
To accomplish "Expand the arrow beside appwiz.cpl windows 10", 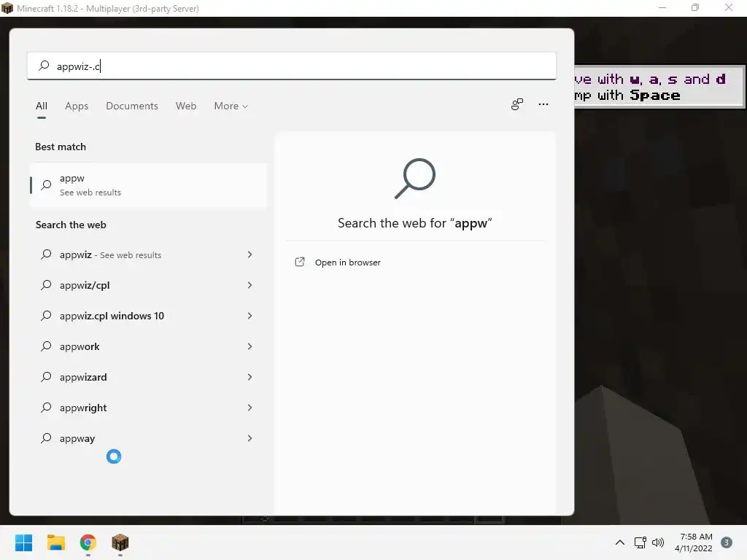I will (x=249, y=316).
